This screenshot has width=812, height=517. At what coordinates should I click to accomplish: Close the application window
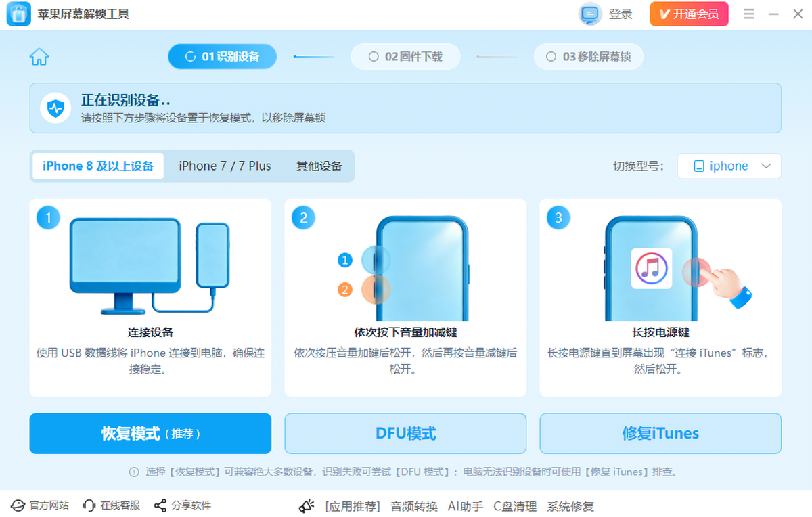[798, 14]
